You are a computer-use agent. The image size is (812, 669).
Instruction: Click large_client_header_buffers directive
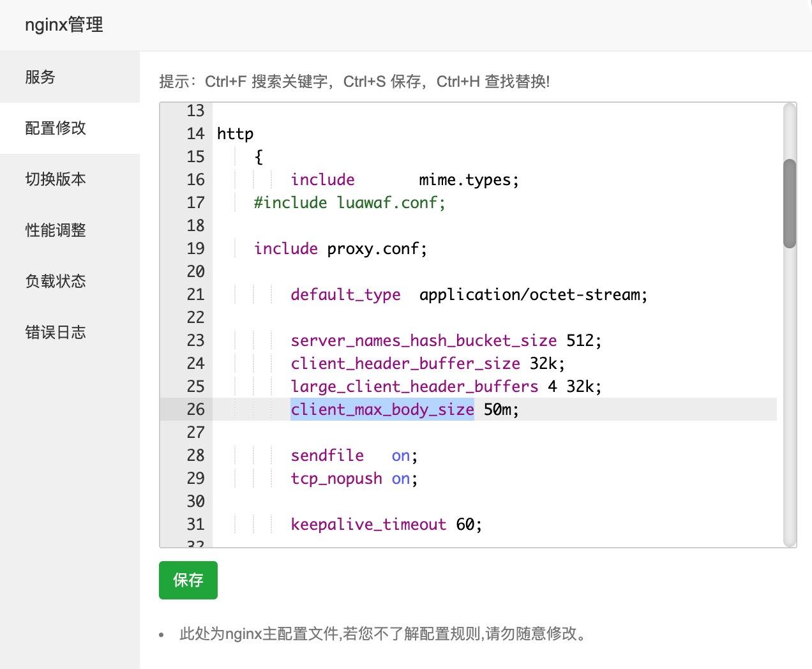[414, 387]
